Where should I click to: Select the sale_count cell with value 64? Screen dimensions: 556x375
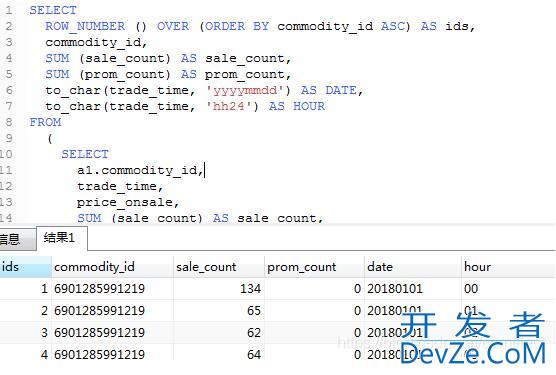click(x=219, y=354)
